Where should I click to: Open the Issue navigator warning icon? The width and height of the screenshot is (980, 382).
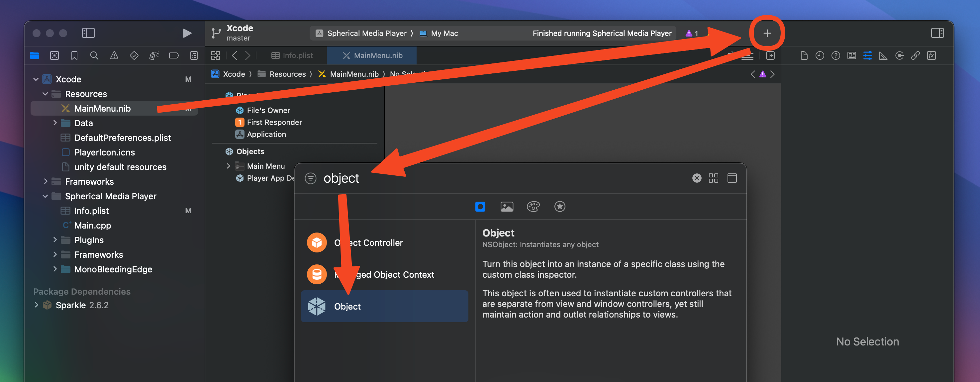point(114,56)
